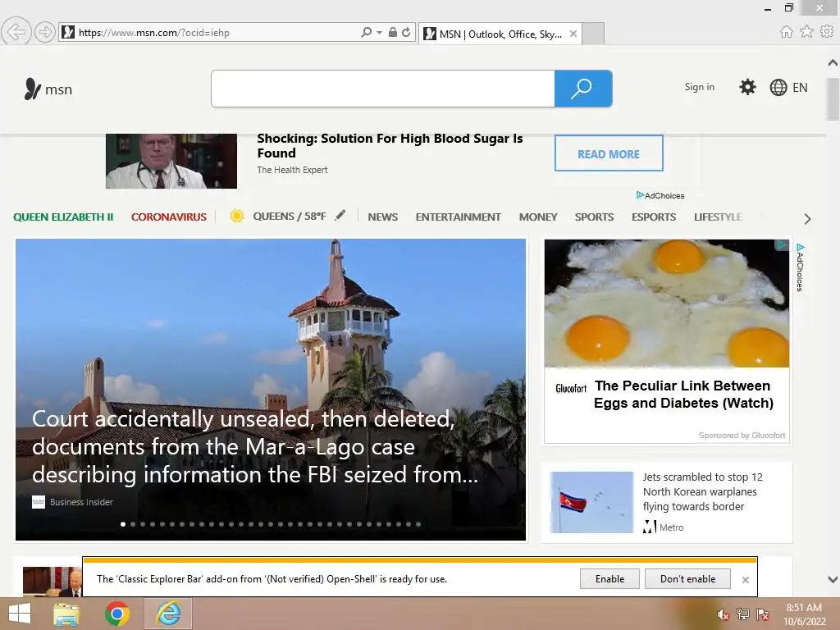The height and width of the screenshot is (630, 840).
Task: Click Don't enable for the add-on
Action: click(687, 578)
